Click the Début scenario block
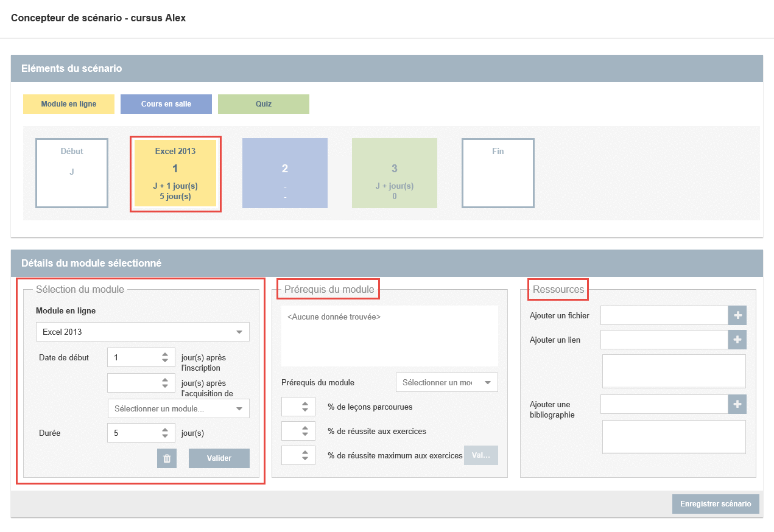774x532 pixels. 72,173
